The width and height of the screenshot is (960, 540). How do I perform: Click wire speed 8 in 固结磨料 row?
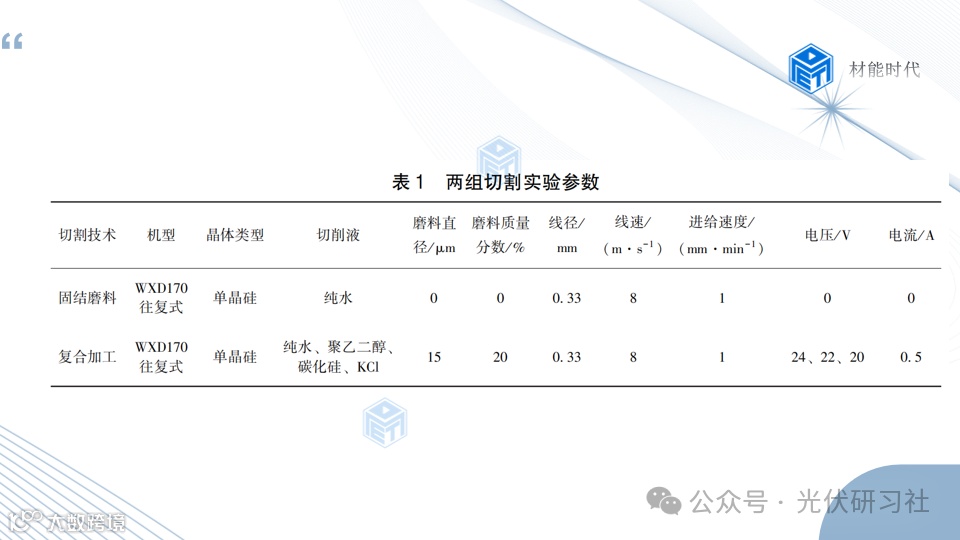[633, 298]
